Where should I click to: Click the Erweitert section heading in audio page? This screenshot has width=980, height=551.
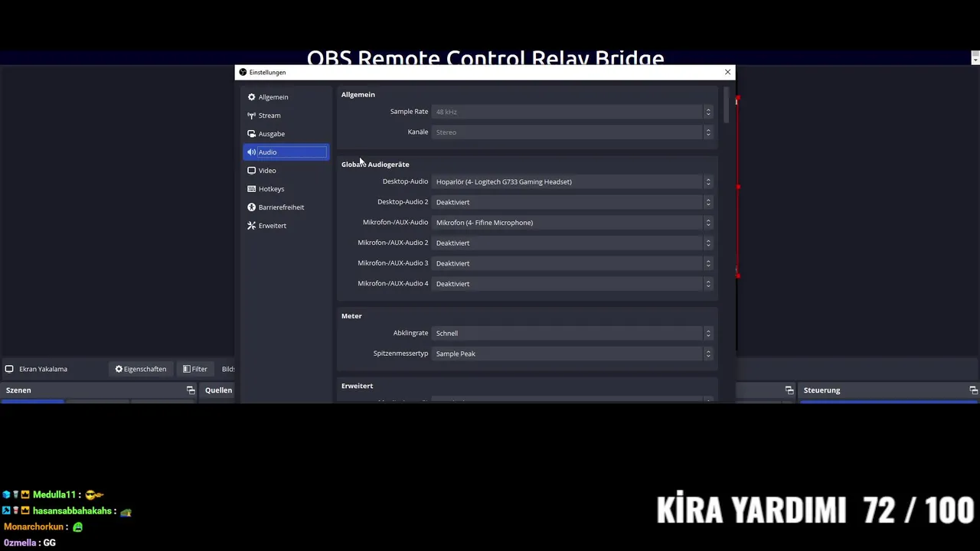357,386
